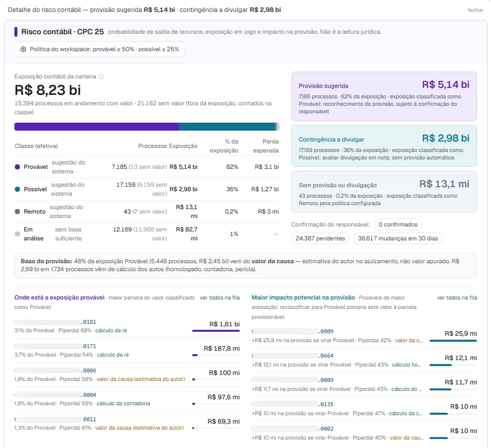Open the Provisão sugerida R$ 5,14 bi card

[384, 96]
